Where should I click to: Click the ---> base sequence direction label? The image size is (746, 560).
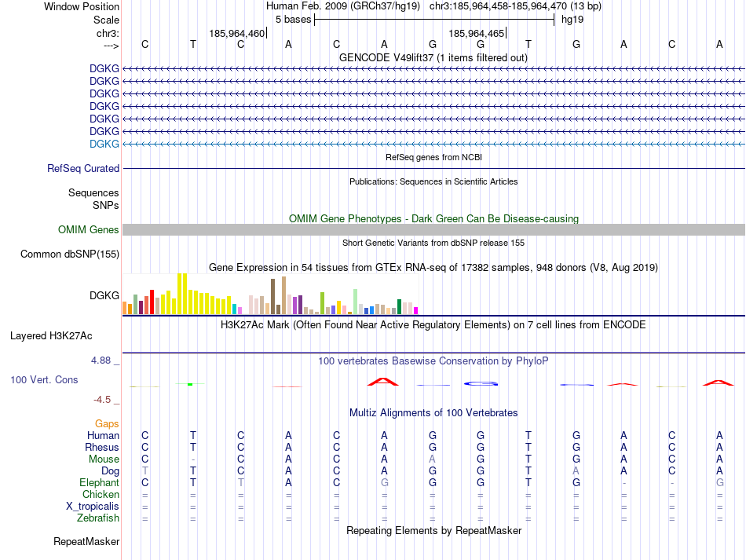pyautogui.click(x=112, y=46)
